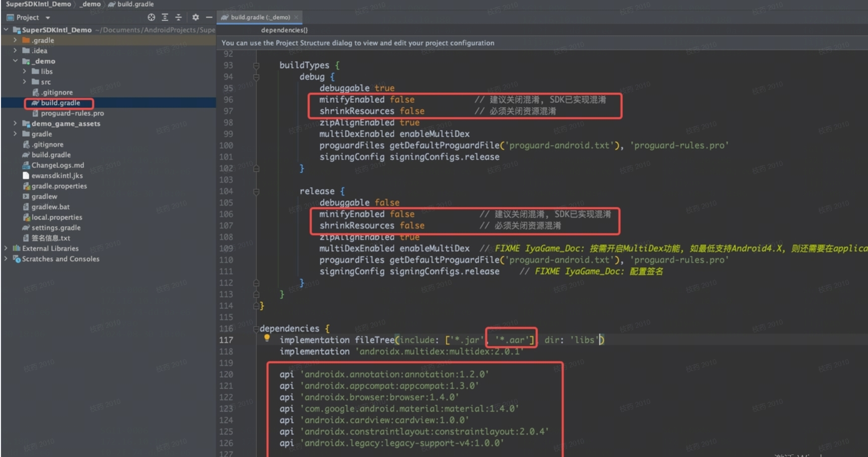
Task: Click line number 117 in gutter
Action: 226,340
